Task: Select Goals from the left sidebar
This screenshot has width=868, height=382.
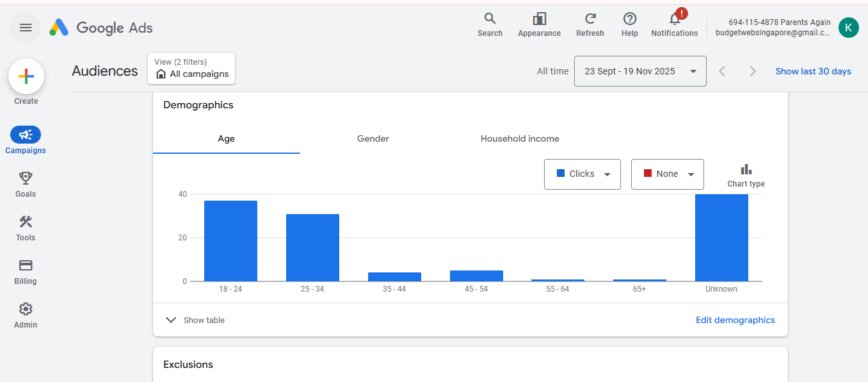Action: tap(26, 184)
